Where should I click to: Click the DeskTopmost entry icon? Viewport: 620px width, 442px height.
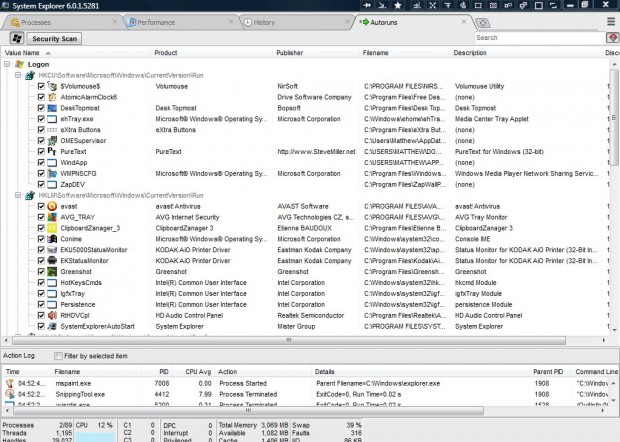click(x=52, y=108)
